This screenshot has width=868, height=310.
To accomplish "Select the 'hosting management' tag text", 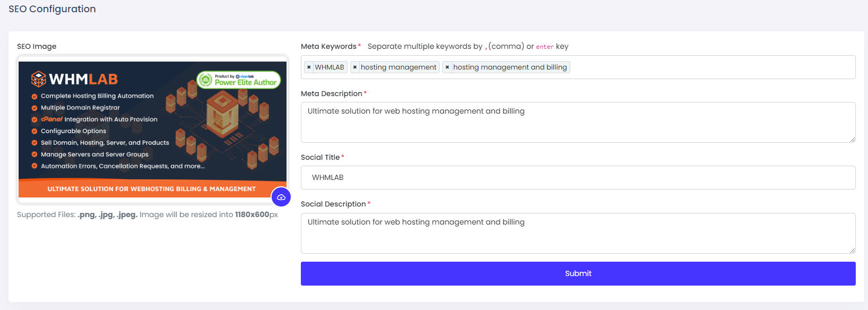I will pos(399,67).
